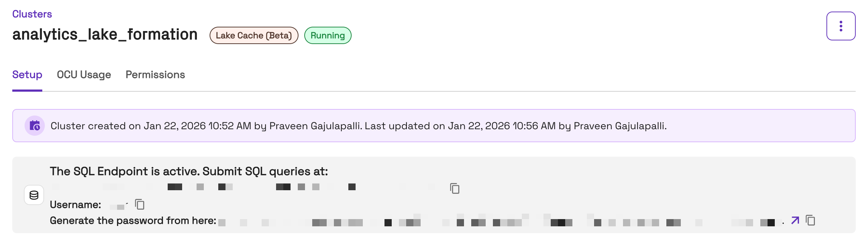
Task: Open the three-dot cluster actions menu
Action: (841, 26)
